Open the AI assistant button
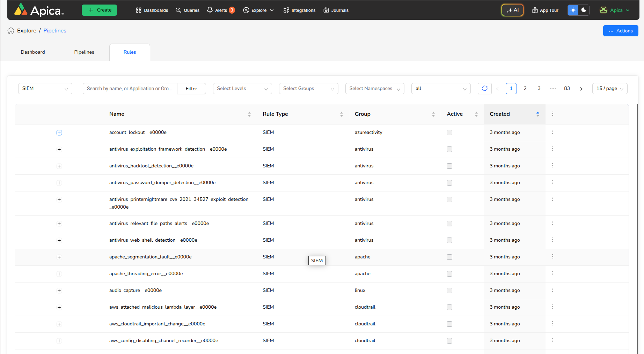This screenshot has width=644, height=354. (512, 10)
